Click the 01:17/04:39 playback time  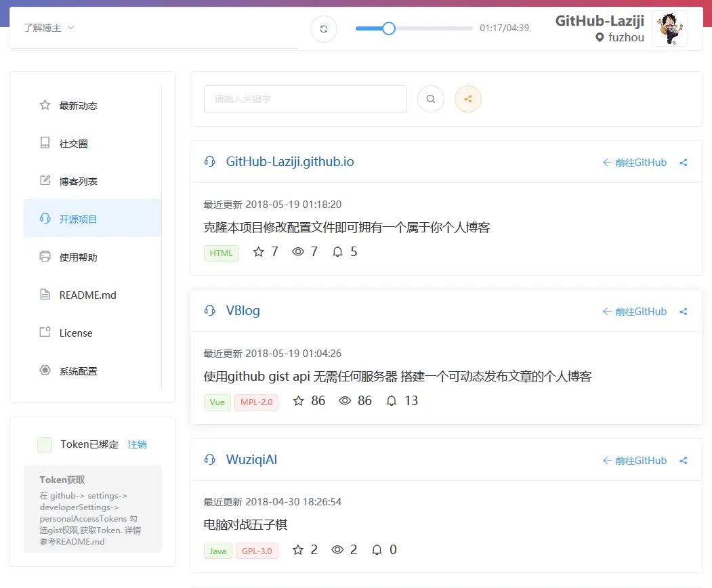click(504, 28)
